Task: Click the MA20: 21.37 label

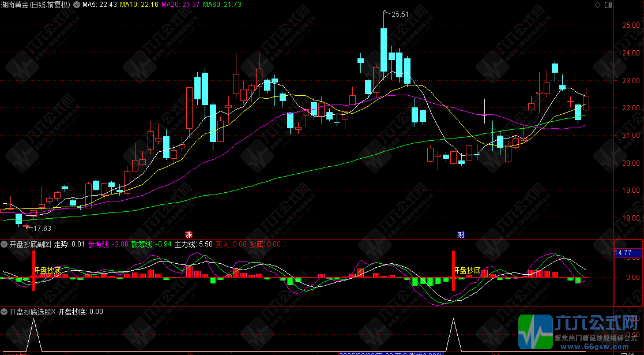Action: 180,5
